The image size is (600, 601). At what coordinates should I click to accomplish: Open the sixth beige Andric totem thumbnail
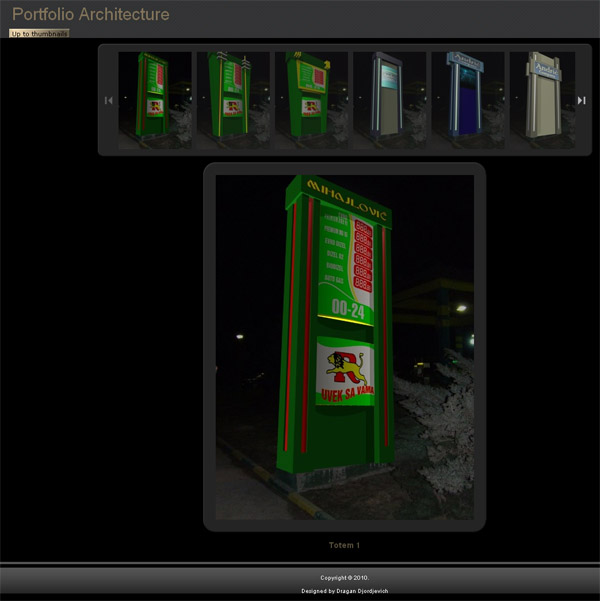(x=542, y=100)
